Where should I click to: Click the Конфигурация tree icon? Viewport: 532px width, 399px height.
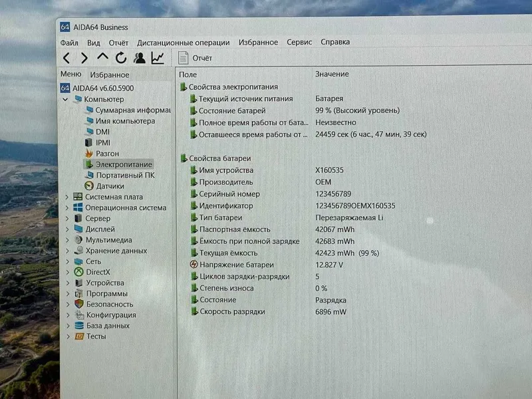79,315
